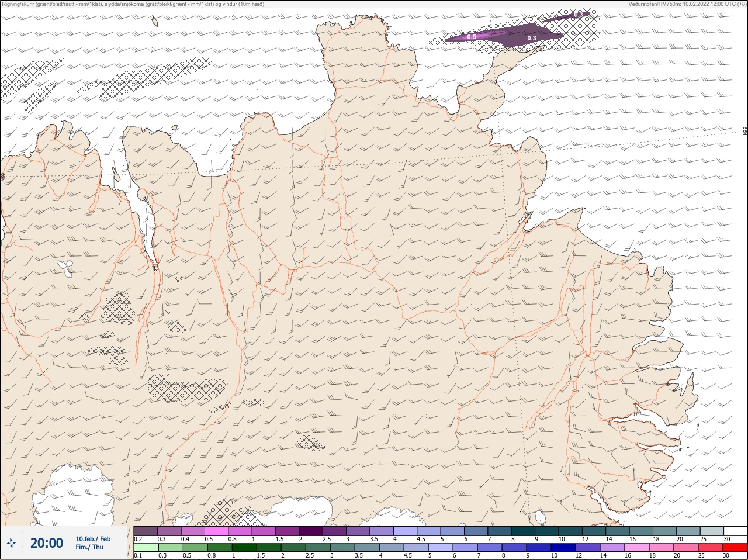Click the 3.5 label in the lower legend row
Viewport: 748px width, 560px height.
pyautogui.click(x=359, y=555)
